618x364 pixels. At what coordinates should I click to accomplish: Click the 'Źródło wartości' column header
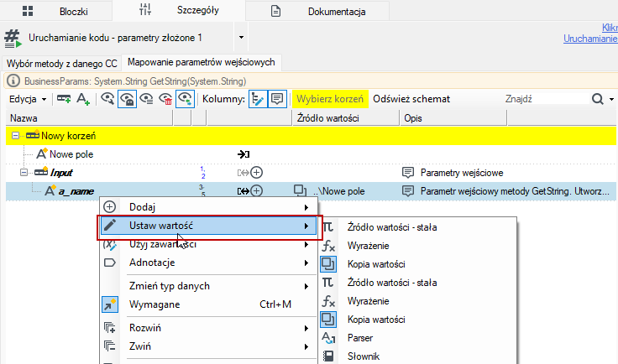(346, 118)
